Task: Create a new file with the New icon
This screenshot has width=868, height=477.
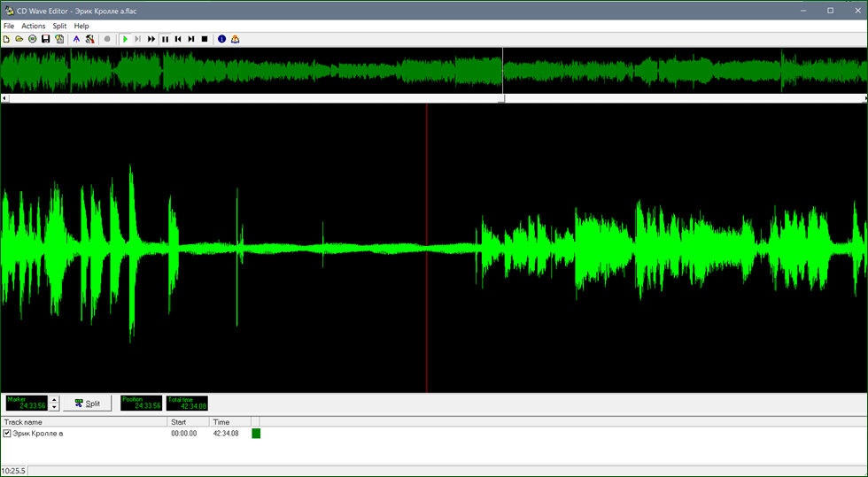Action: tap(6, 39)
